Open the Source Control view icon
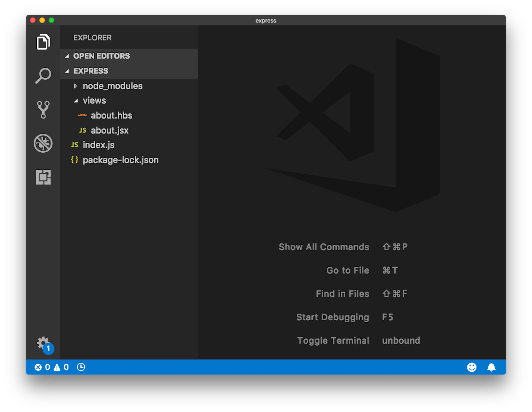Viewport: 532px width, 412px height. pyautogui.click(x=43, y=110)
